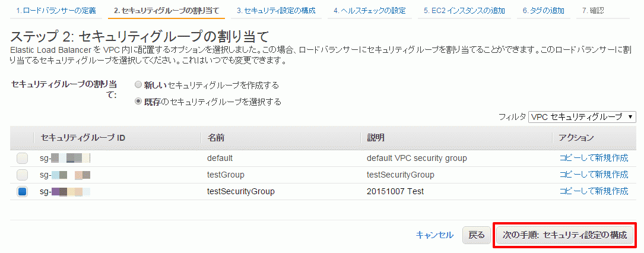The image size is (644, 253).
Task: Select 既存のセキュリティグループを選択する radio button
Action: pyautogui.click(x=138, y=102)
